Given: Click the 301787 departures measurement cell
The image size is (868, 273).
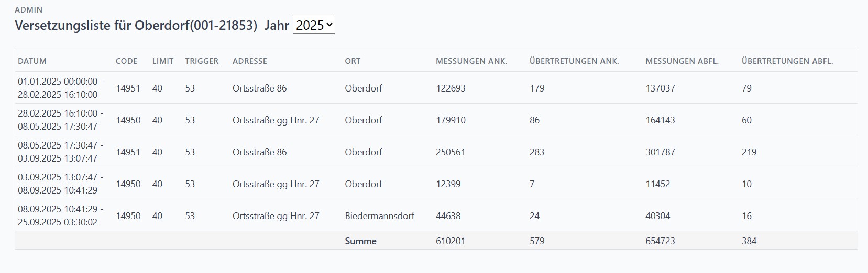Looking at the screenshot, I should (660, 152).
